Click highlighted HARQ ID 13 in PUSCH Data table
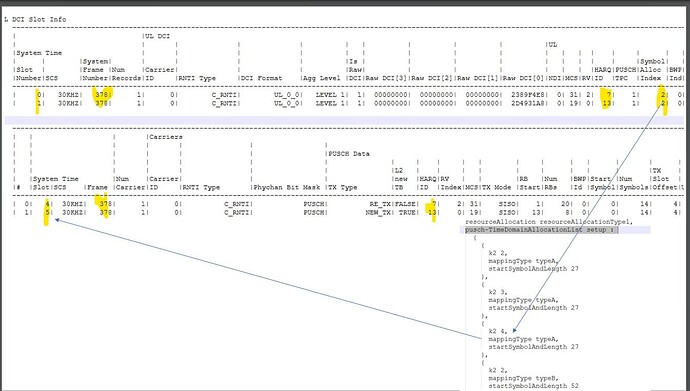690x391 pixels. [432, 212]
